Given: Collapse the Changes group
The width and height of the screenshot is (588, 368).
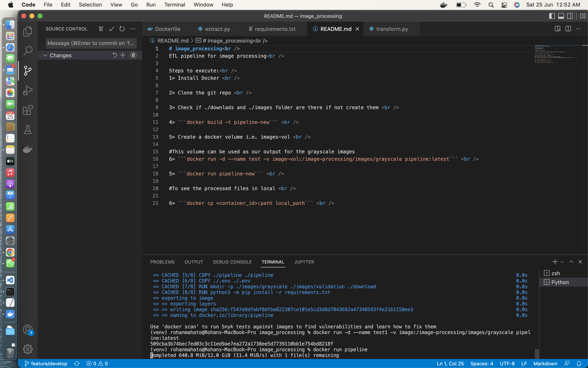Looking at the screenshot, I should point(45,55).
